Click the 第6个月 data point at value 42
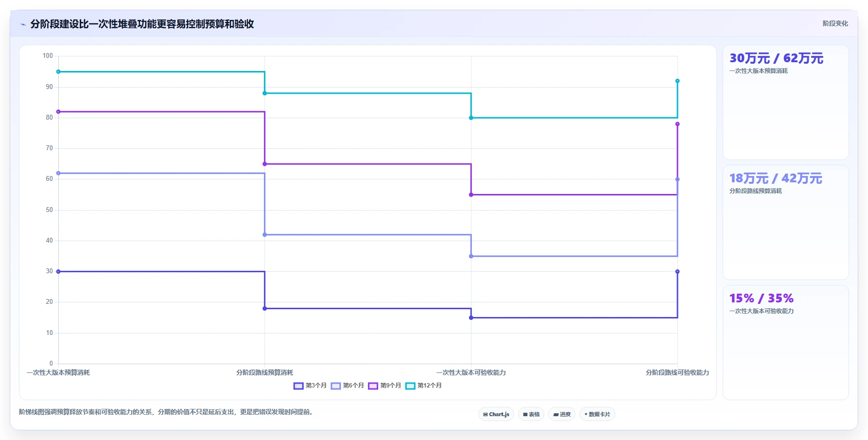This screenshot has width=868, height=440. (x=265, y=235)
